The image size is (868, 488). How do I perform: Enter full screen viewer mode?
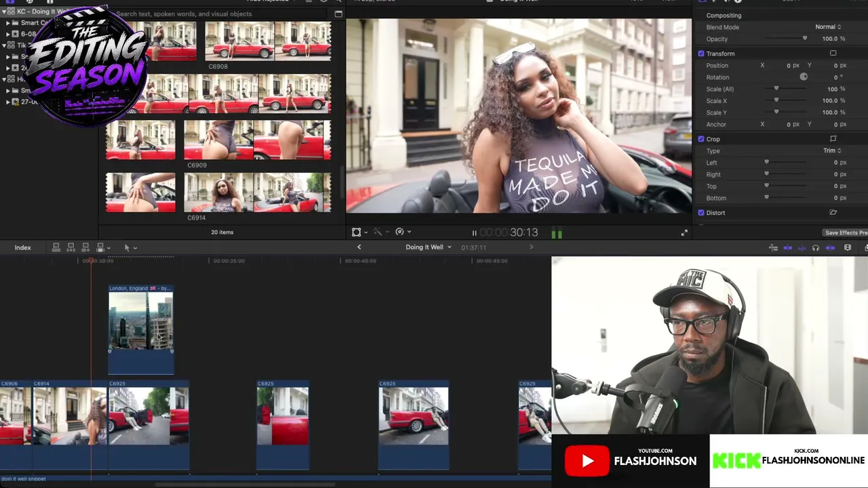(x=684, y=233)
